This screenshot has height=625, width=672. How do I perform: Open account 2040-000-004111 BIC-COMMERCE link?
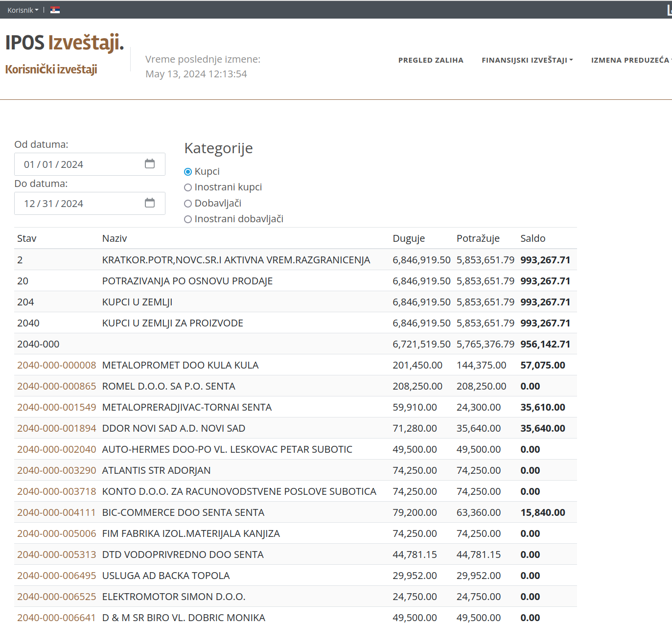coord(56,512)
